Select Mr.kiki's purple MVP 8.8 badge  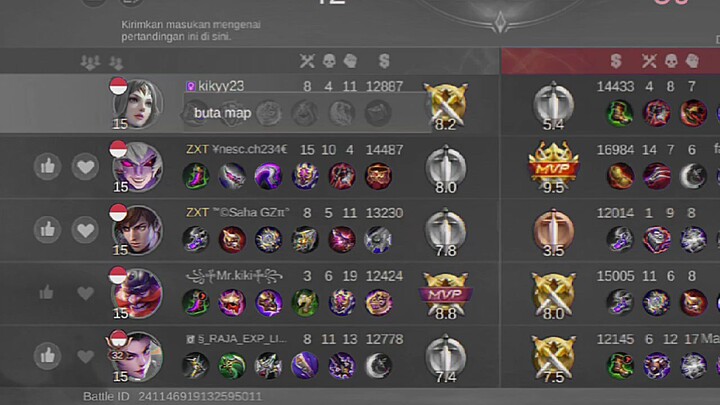(445, 295)
